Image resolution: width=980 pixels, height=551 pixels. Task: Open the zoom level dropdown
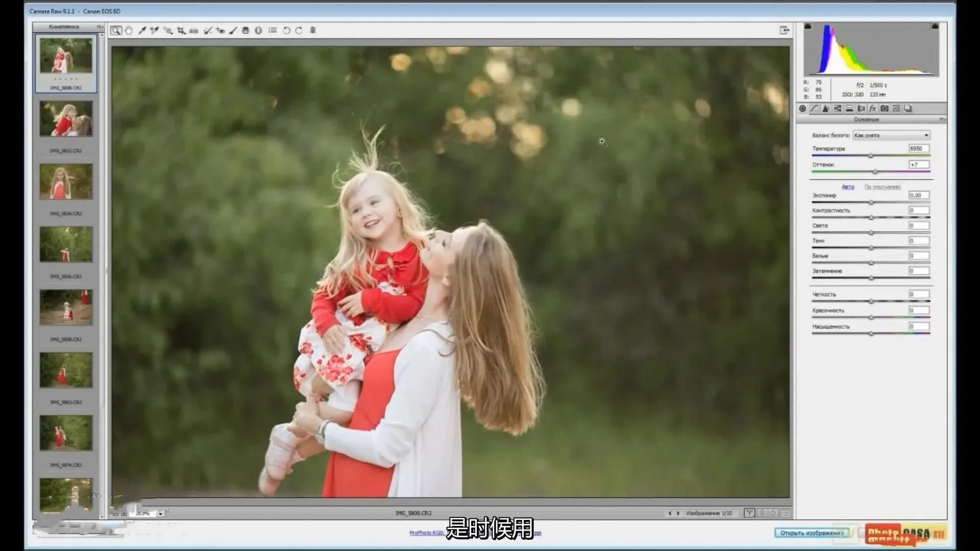coord(161,513)
